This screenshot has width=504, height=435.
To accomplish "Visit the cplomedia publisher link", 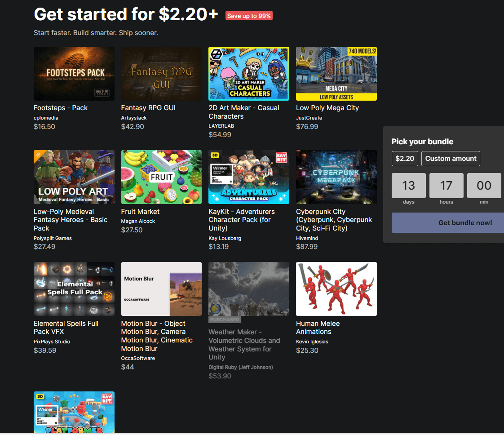I will click(46, 118).
